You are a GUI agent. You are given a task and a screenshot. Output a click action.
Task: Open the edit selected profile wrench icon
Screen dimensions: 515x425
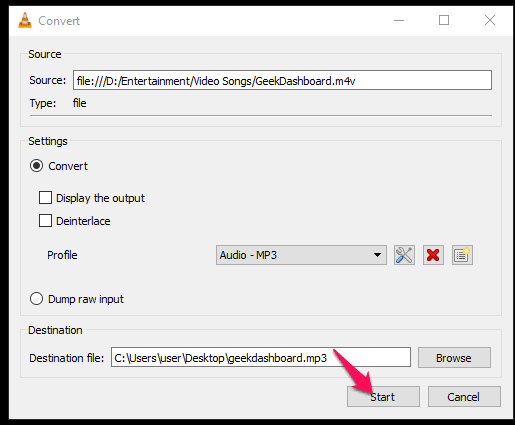pos(404,255)
